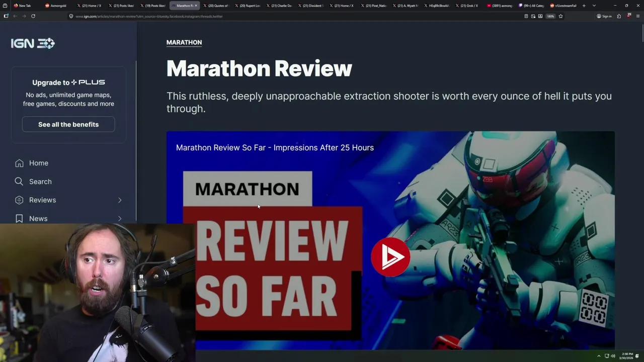Viewport: 644px width, 362px height.
Task: Expand the Reviews submenu chevron
Action: (120, 200)
